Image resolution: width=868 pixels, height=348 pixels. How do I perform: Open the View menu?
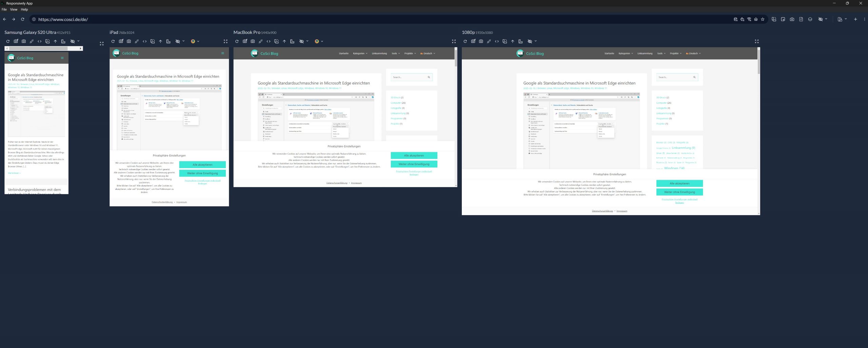(14, 9)
